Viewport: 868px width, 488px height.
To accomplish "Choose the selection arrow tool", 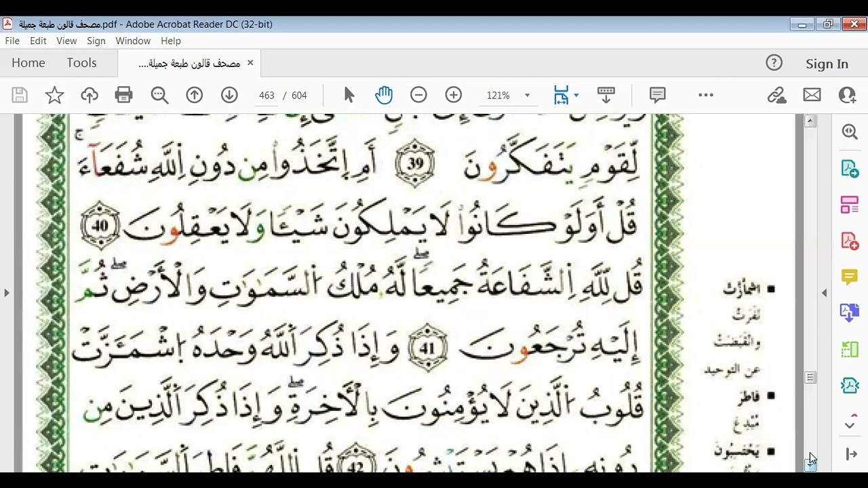I will (x=349, y=95).
